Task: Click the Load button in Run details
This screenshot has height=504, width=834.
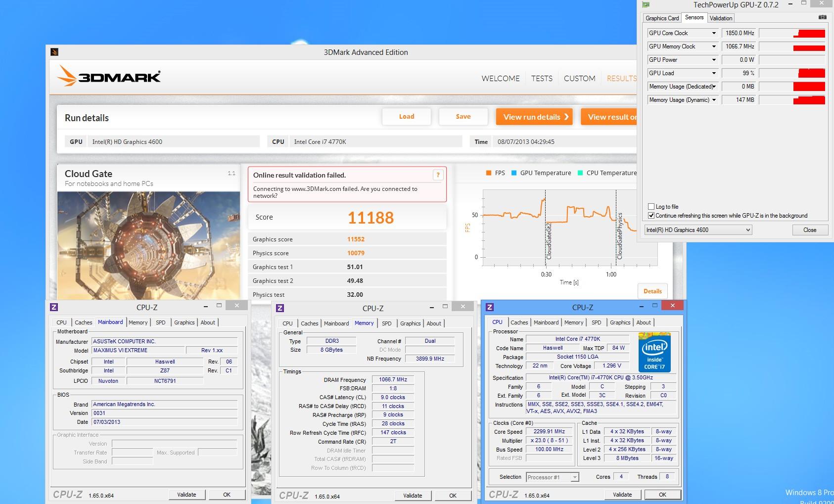Action: click(x=407, y=117)
